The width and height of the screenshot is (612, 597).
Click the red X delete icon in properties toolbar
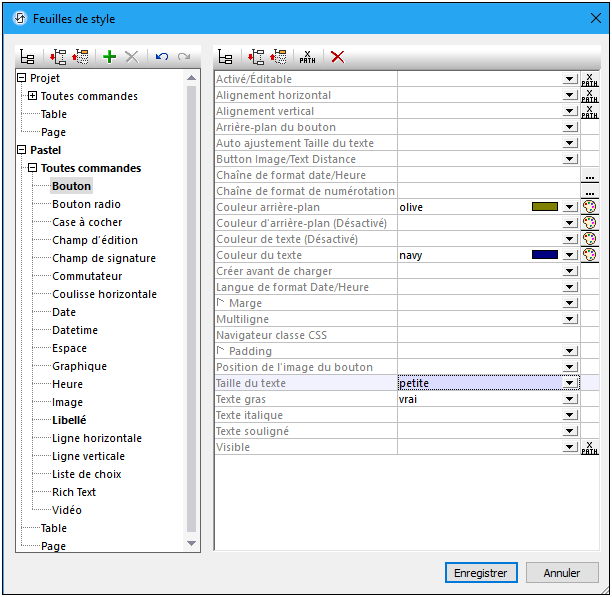coord(338,58)
